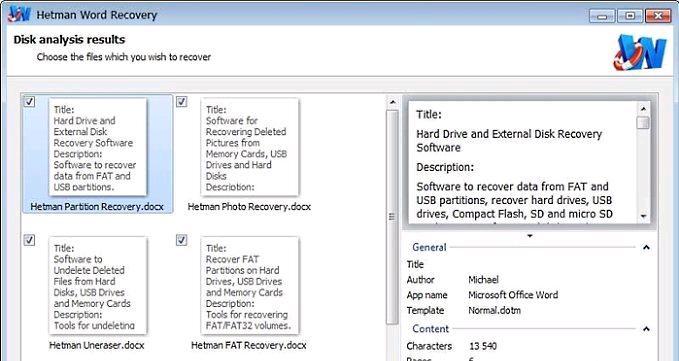Screen dimensions: 679x361
Task: Collapse the General section chevron
Action: point(646,248)
